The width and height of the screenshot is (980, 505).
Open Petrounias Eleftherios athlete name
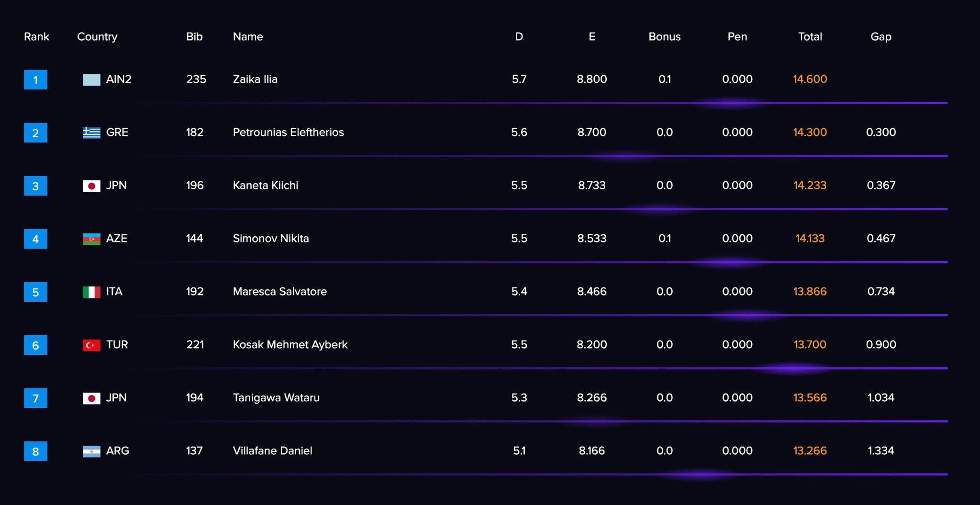pyautogui.click(x=288, y=132)
